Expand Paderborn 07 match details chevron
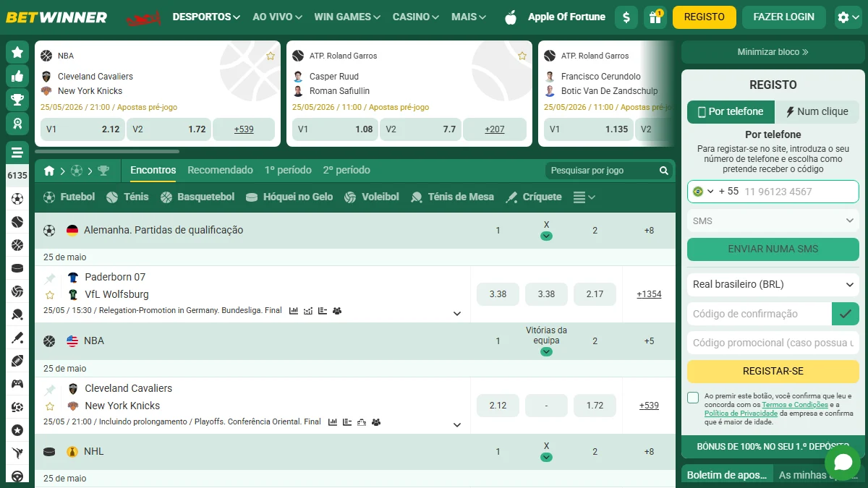 tap(457, 314)
